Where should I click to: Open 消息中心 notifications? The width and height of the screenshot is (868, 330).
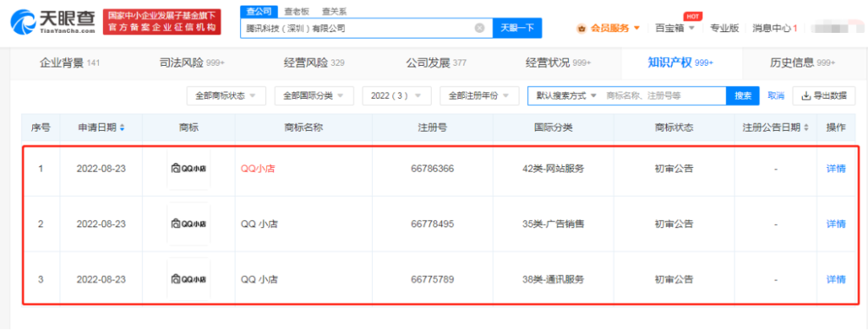(775, 28)
